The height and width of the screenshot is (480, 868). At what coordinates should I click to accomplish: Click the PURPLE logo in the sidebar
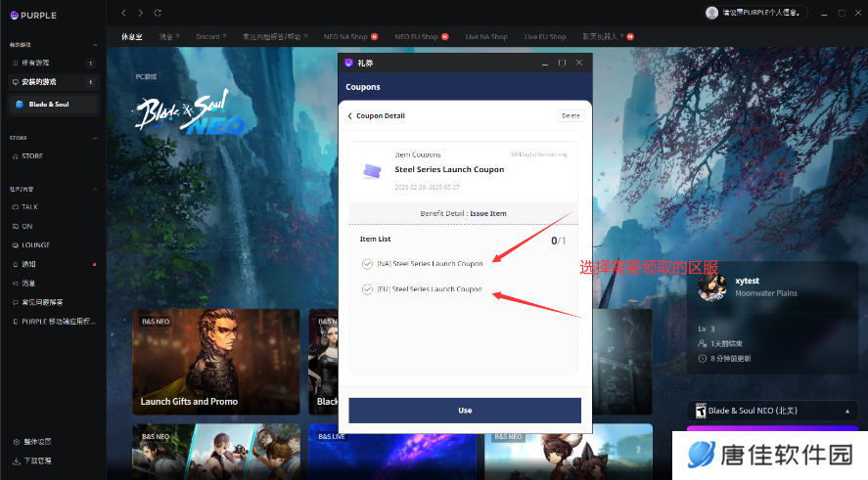click(33, 16)
